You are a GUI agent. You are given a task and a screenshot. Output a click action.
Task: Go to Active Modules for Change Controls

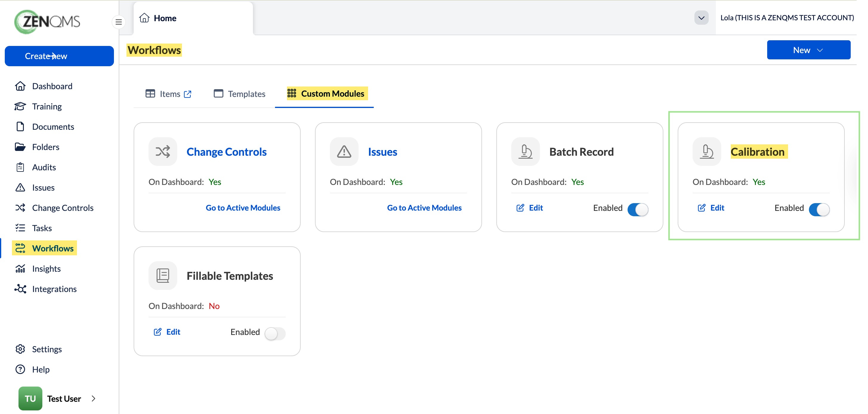coord(243,208)
